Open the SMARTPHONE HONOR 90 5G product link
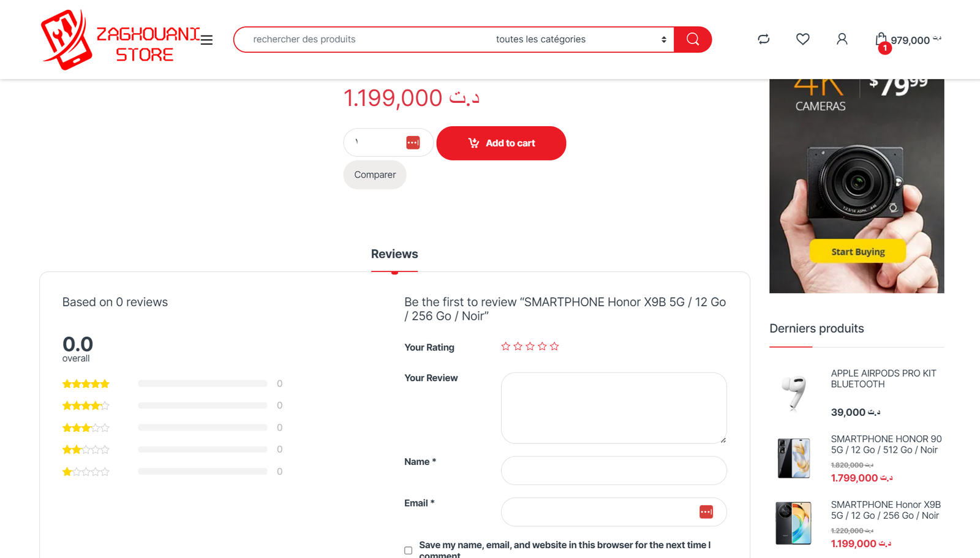 click(x=886, y=444)
